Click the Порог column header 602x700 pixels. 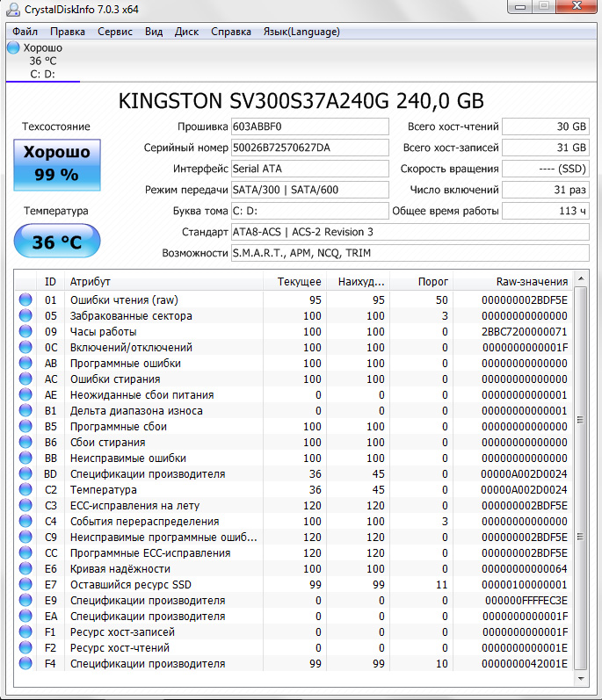[422, 282]
